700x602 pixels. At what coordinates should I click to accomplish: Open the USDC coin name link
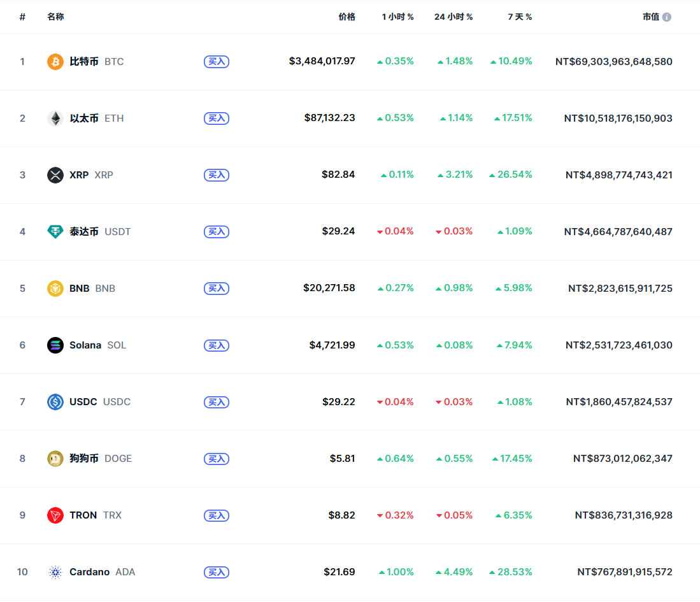(x=83, y=402)
